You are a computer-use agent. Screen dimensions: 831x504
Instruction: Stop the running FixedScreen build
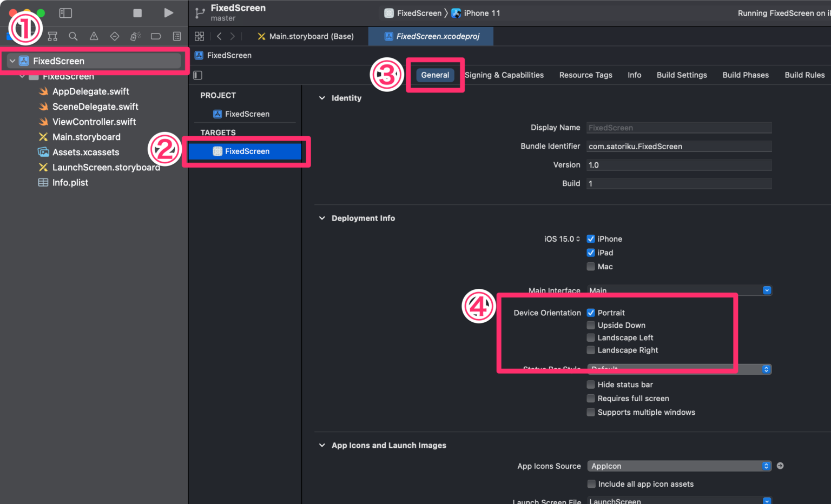tap(137, 13)
